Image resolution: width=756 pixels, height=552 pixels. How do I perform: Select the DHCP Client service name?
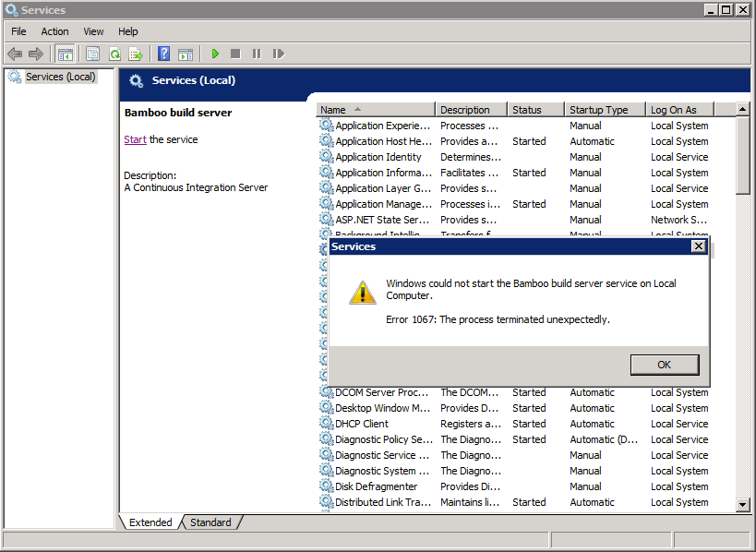click(362, 424)
